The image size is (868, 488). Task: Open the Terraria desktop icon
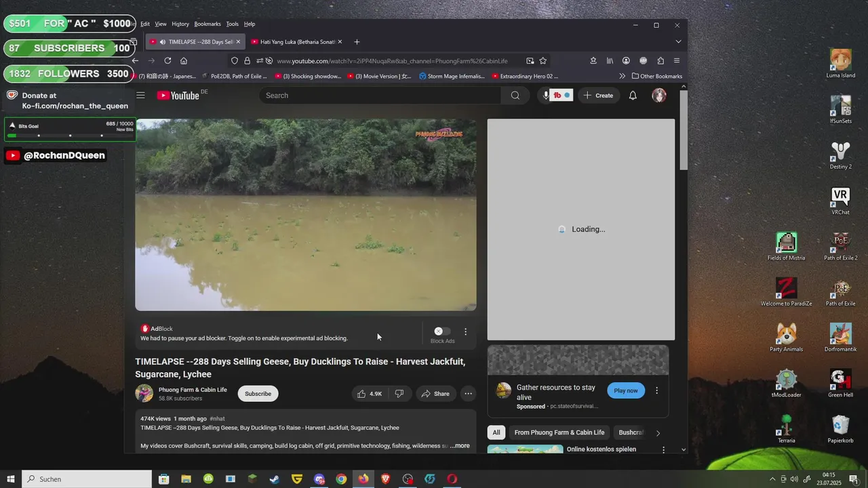point(787,429)
